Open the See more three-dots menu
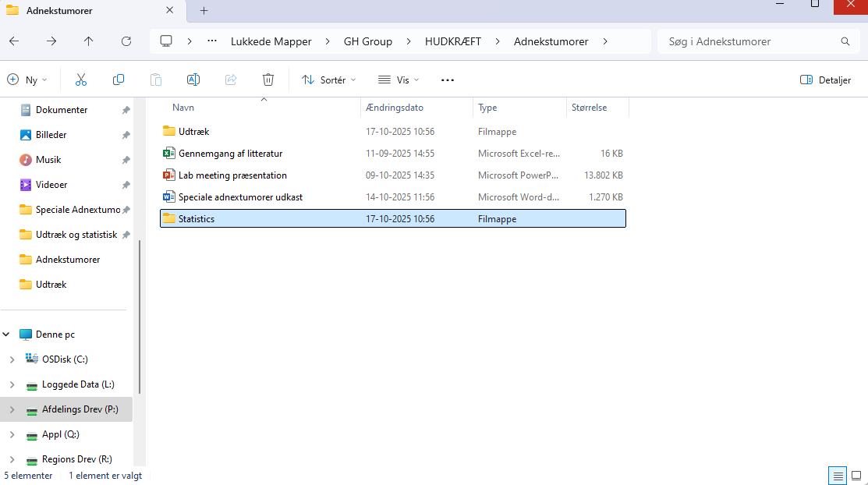 [447, 80]
